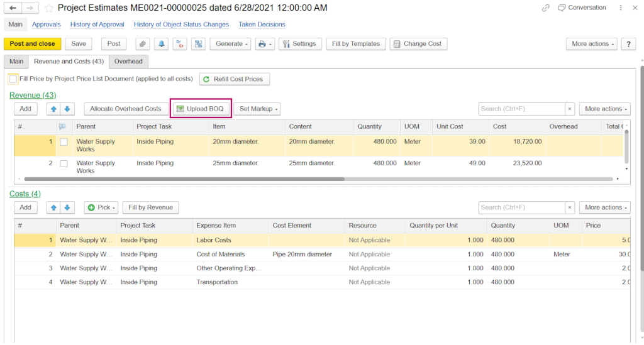Open the Generate dropdown

(x=230, y=44)
